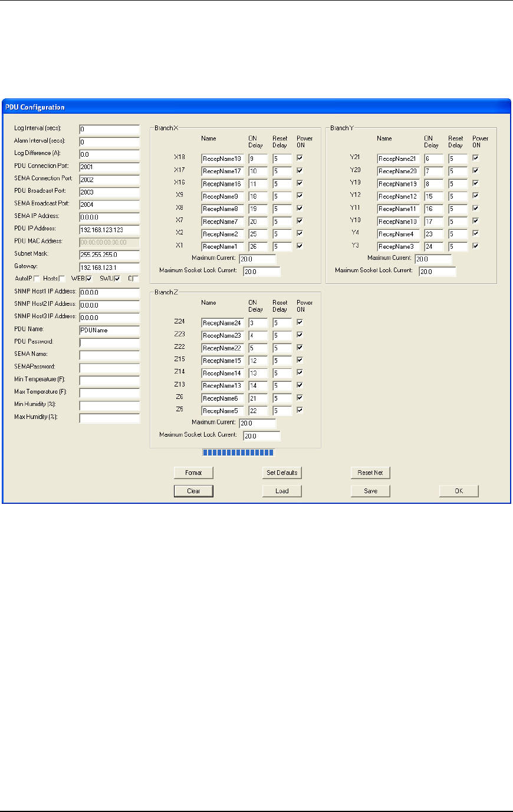Focus the PDU Password field
513x812 pixels.
click(x=109, y=342)
